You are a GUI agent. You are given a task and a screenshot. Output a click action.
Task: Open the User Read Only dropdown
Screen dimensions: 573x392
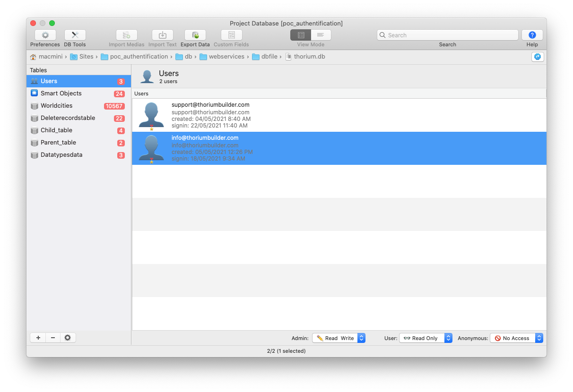coord(425,338)
